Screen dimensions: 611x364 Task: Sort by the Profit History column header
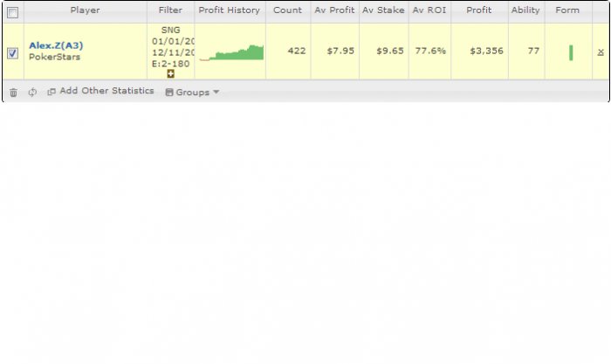tap(229, 10)
